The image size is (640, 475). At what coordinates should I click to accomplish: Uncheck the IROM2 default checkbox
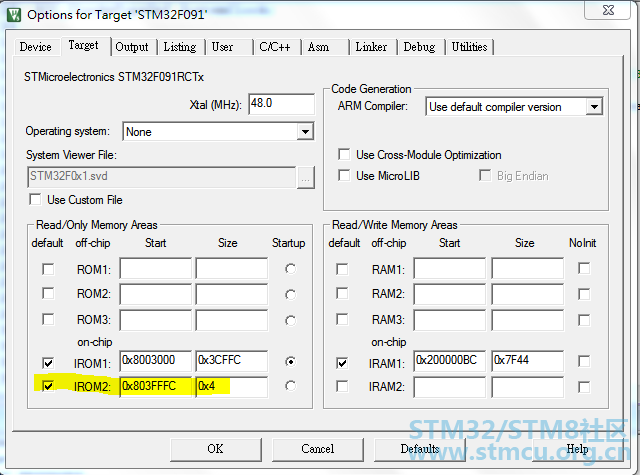[48, 386]
